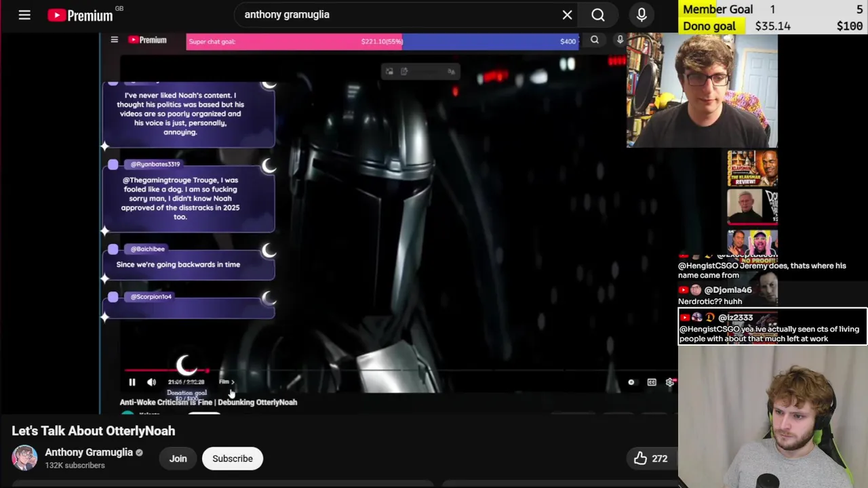Like the video with thumbs up
Image resolution: width=868 pixels, height=488 pixels.
pyautogui.click(x=640, y=458)
